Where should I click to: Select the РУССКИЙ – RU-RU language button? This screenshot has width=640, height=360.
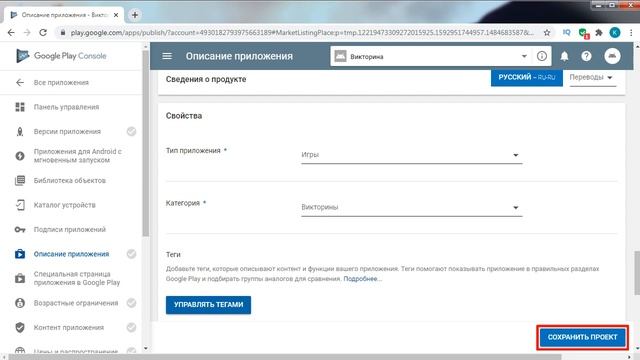pyautogui.click(x=527, y=78)
